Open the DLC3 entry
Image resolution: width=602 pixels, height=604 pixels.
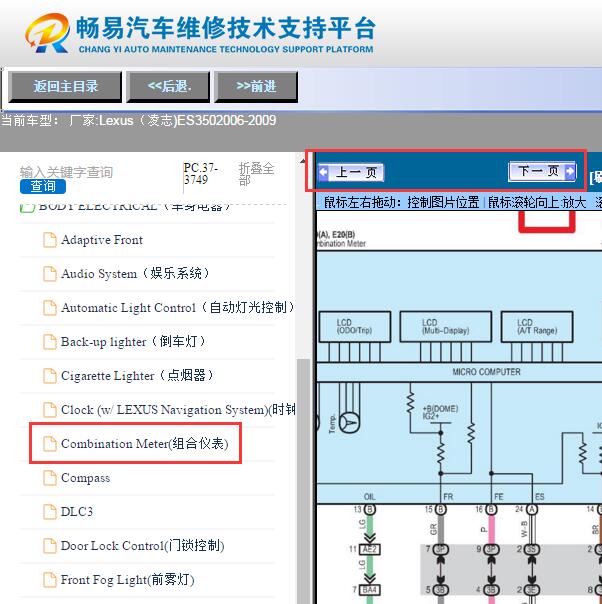[x=77, y=512]
